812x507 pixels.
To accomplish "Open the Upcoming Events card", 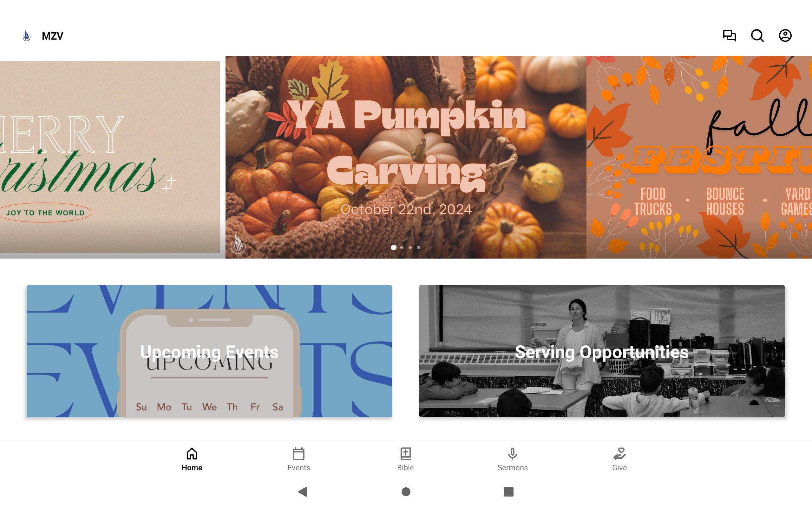I will 209,351.
